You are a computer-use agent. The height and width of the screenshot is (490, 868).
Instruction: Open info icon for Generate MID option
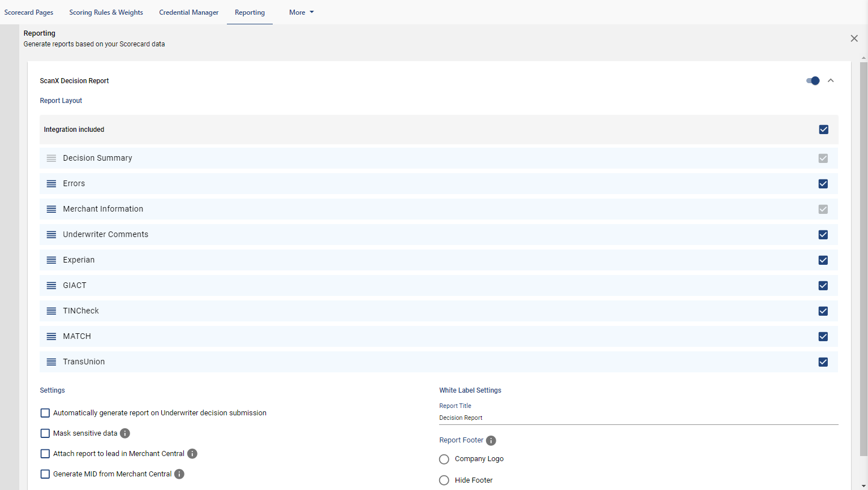[x=179, y=474]
